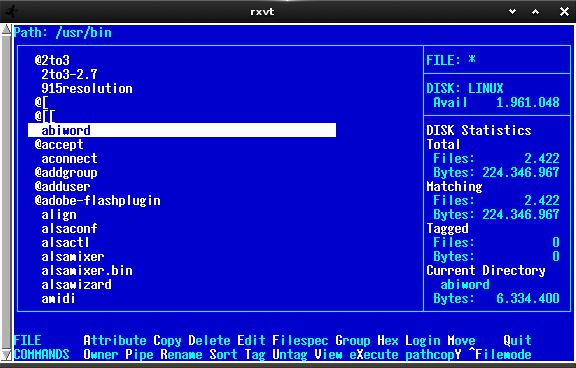Click the Path: /usr/bin header
The image size is (576, 368).
(x=63, y=32)
